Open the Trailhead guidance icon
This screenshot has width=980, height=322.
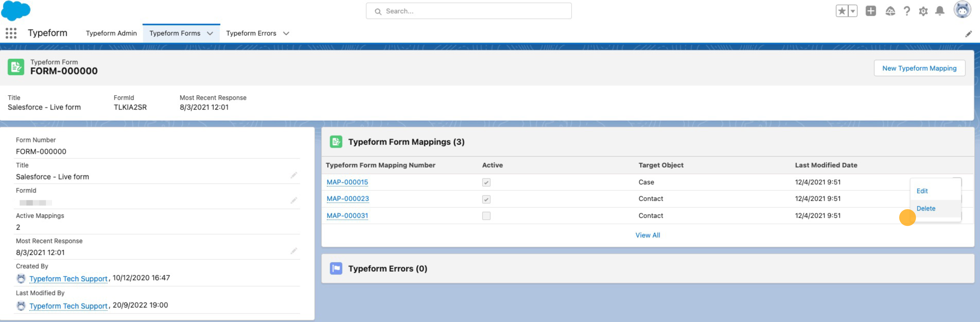tap(890, 11)
